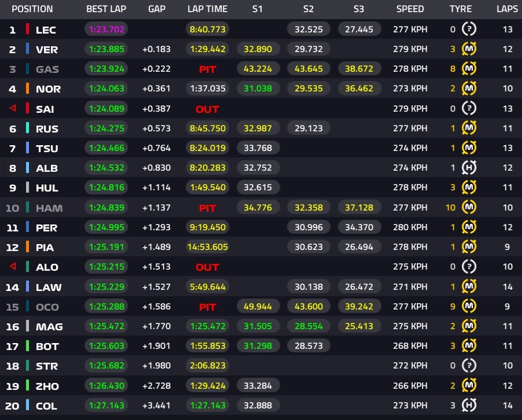Click Russell's teal team colour bar

(x=27, y=128)
